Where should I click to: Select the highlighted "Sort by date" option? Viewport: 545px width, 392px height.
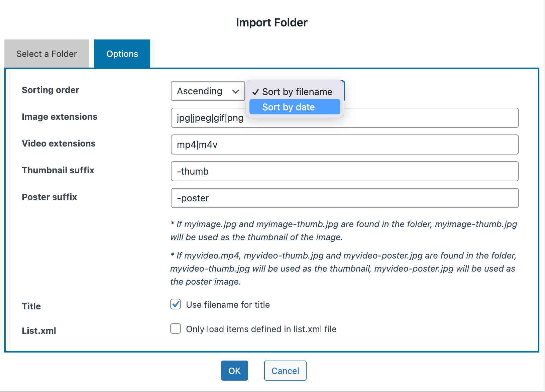click(x=295, y=107)
